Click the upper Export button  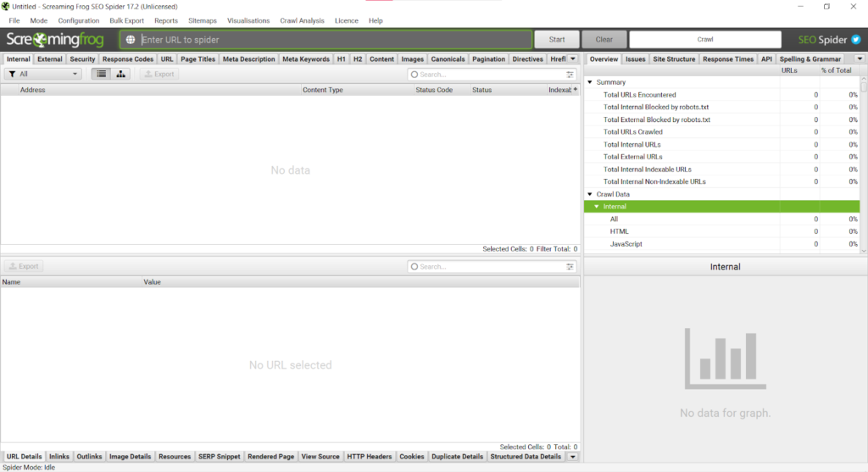[159, 74]
